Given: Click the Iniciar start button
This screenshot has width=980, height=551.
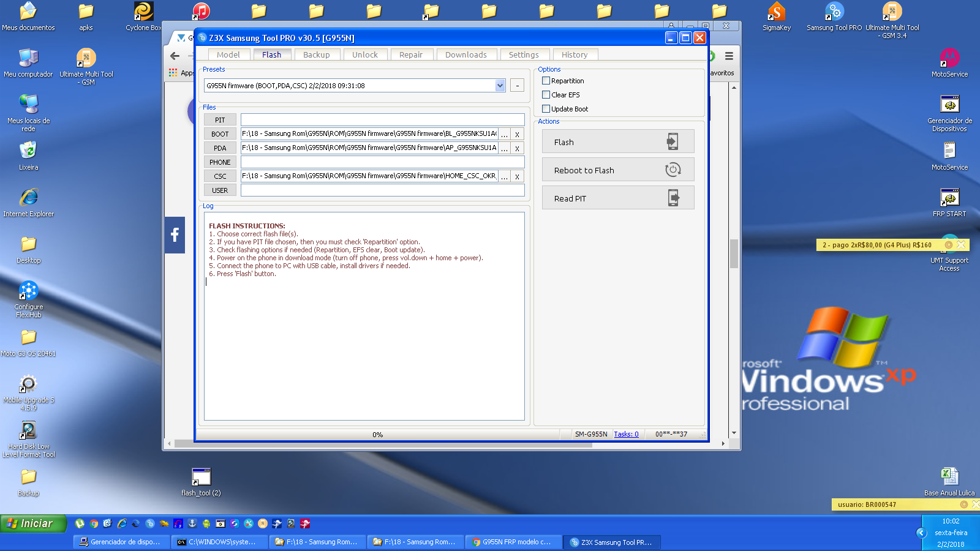Looking at the screenshot, I should click(33, 523).
